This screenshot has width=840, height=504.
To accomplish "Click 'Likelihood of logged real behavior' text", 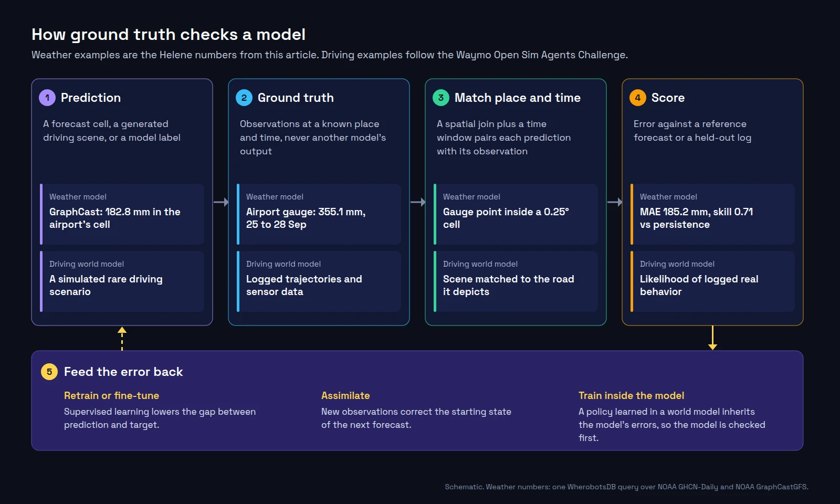I will pyautogui.click(x=699, y=285).
